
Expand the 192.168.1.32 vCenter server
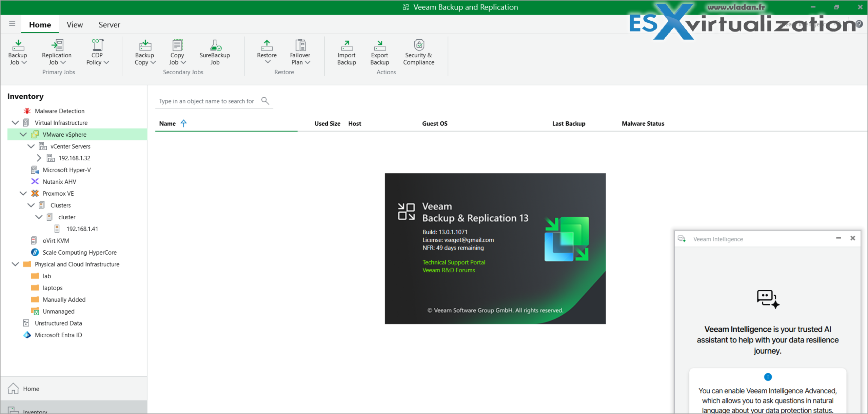[39, 158]
